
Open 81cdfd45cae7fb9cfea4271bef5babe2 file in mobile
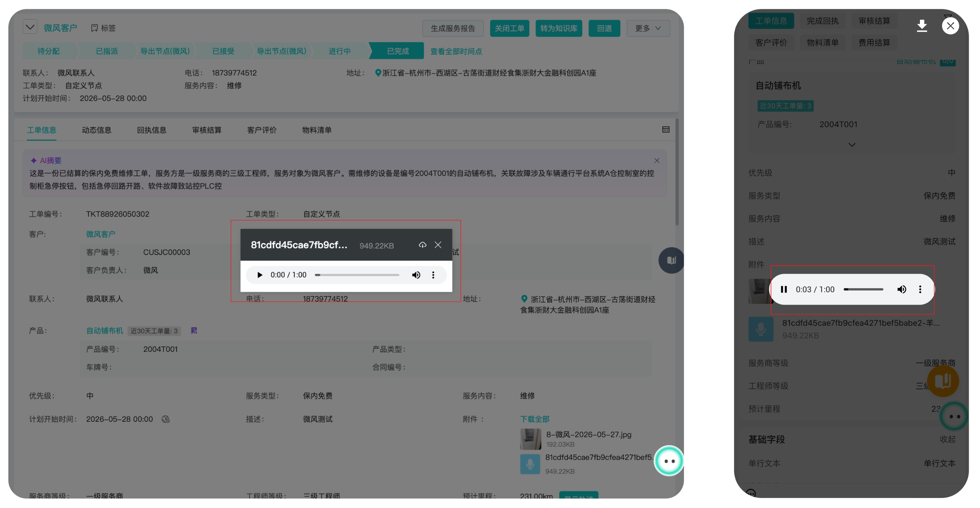coord(861,323)
